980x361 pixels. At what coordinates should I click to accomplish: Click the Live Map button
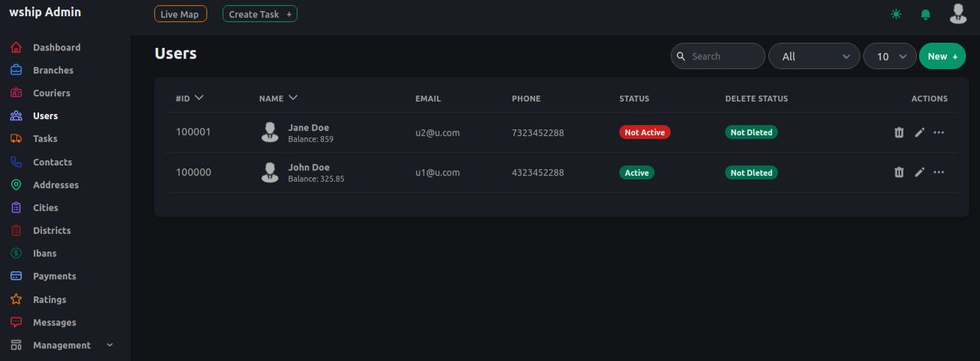(x=180, y=14)
